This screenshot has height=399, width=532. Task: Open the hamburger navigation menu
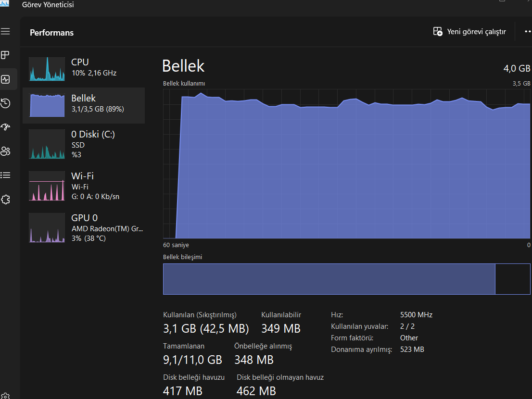point(5,32)
